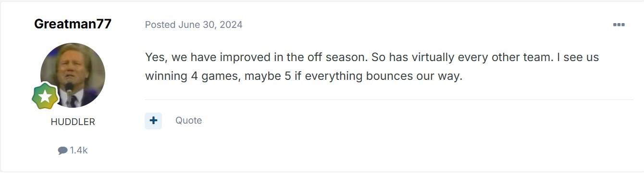This screenshot has height=177, width=644.
Task: Click the three dots icon at top right
Action: tap(619, 25)
